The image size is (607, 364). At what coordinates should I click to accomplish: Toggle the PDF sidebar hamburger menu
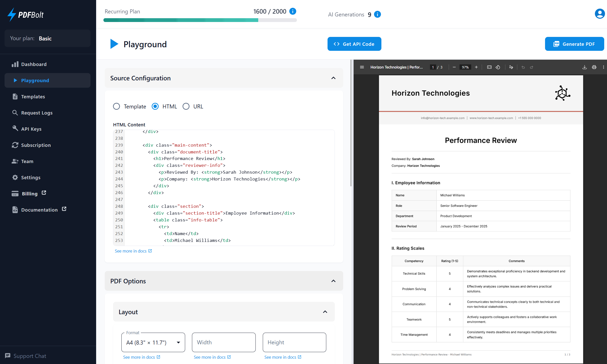pos(362,67)
